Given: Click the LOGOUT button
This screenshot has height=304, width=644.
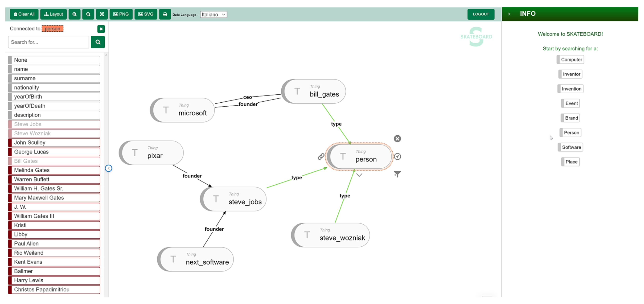Looking at the screenshot, I should (481, 14).
